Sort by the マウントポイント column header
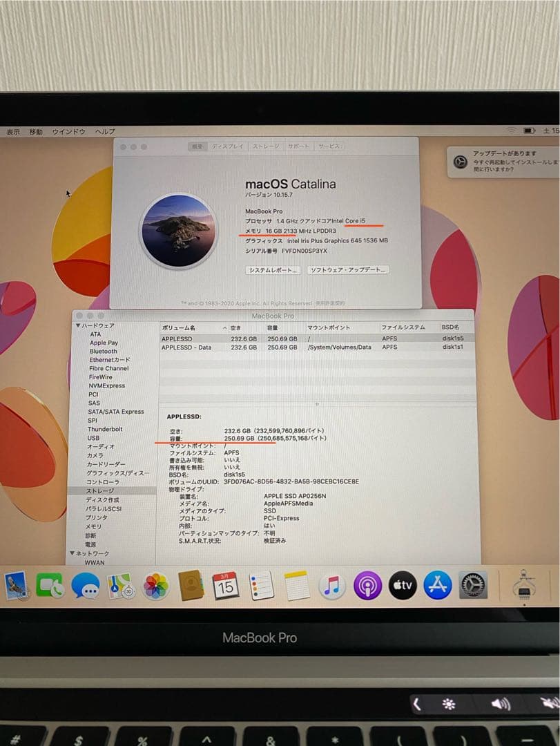 point(329,327)
